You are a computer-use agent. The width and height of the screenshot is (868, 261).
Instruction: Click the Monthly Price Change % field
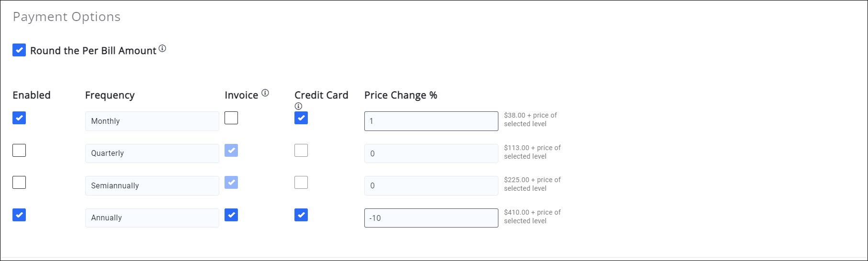tap(431, 121)
